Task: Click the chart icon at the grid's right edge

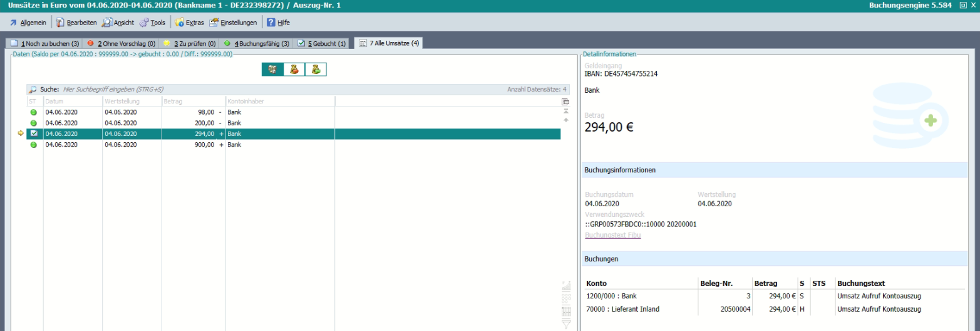Action: point(566,286)
